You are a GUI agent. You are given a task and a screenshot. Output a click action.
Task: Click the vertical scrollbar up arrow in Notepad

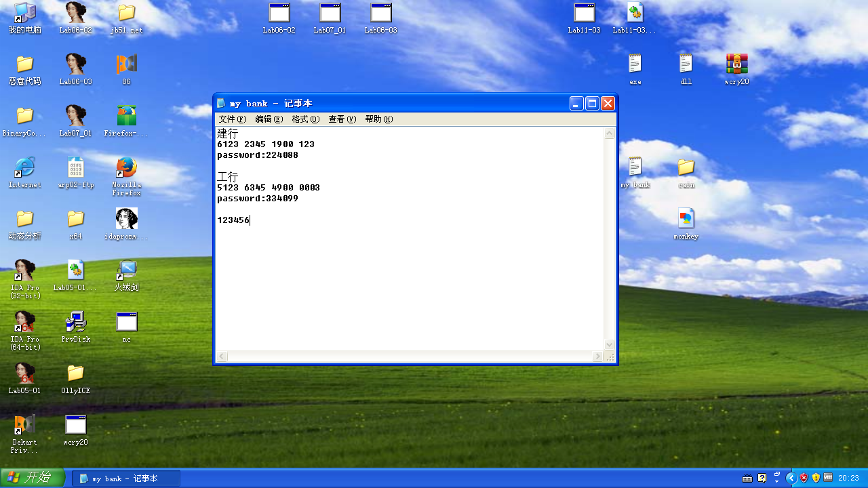point(609,134)
